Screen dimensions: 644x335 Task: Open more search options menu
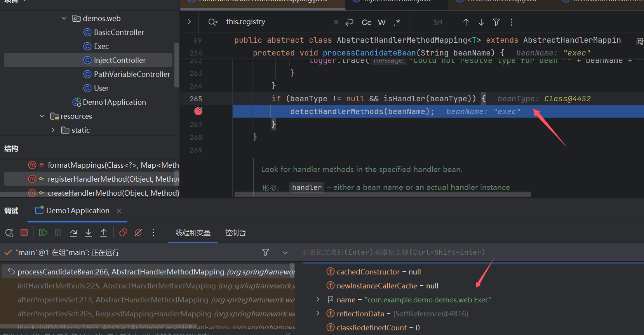click(x=512, y=22)
